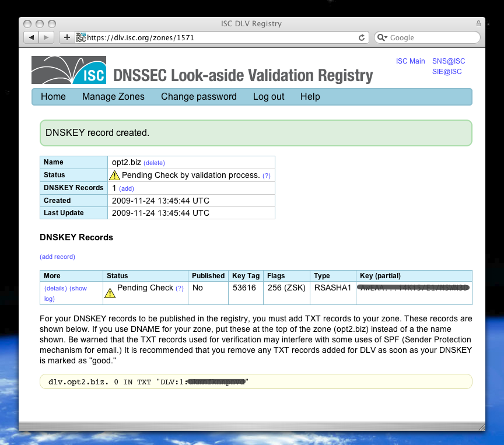504x445 pixels.
Task: Choose Log out from navigation bar
Action: [268, 96]
